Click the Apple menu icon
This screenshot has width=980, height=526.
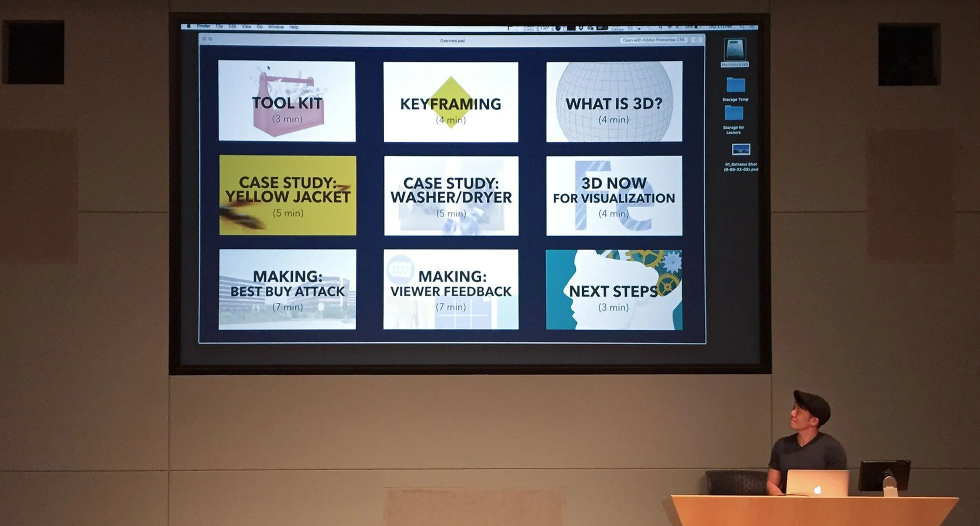pos(189,26)
